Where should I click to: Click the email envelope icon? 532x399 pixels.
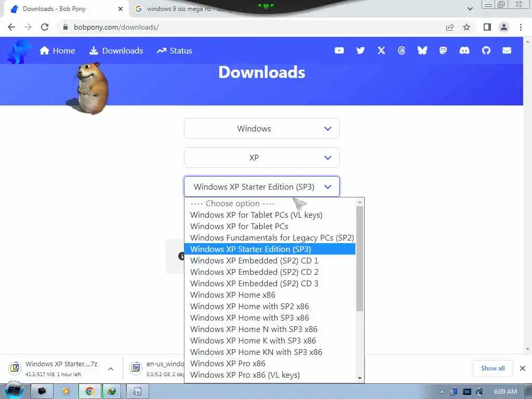point(507,50)
